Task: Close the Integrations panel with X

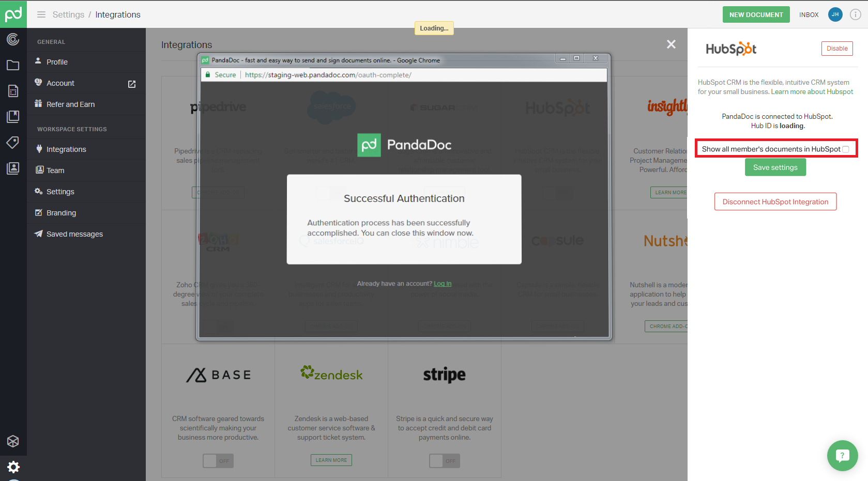Action: (671, 44)
